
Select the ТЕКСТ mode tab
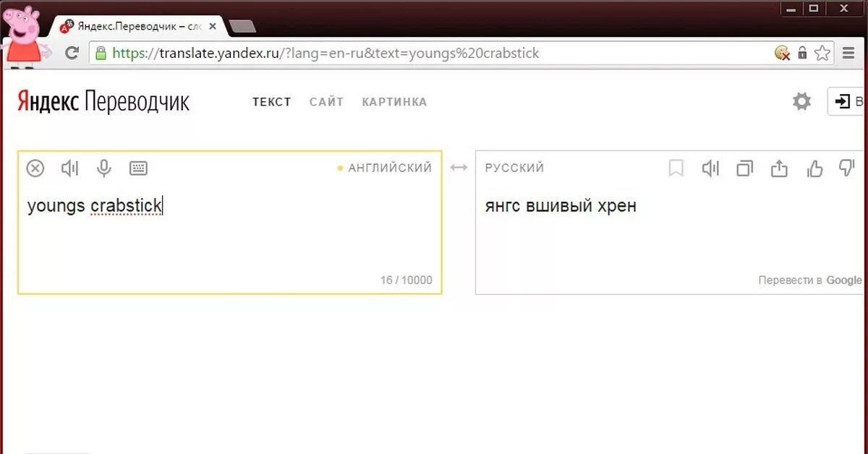click(271, 102)
